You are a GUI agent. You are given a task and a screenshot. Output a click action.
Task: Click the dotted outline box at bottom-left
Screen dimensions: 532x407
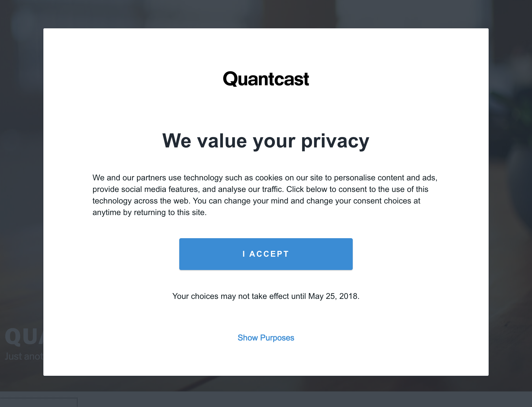point(38,402)
